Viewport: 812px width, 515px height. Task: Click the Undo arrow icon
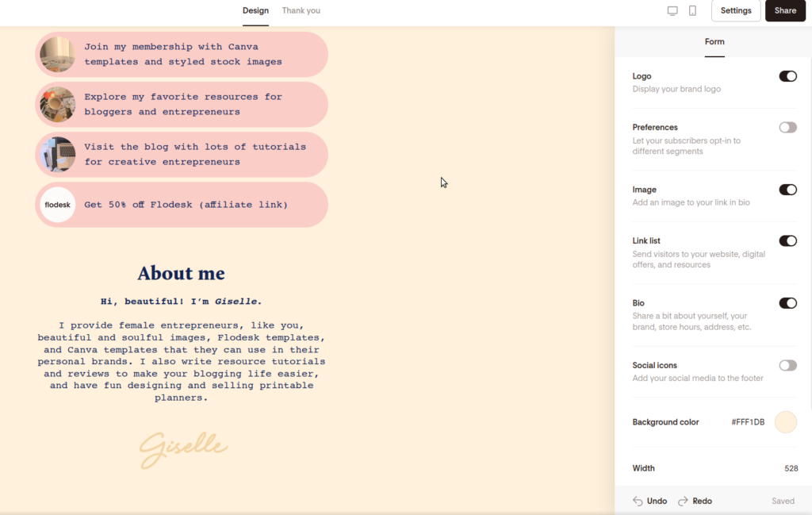[x=638, y=501]
